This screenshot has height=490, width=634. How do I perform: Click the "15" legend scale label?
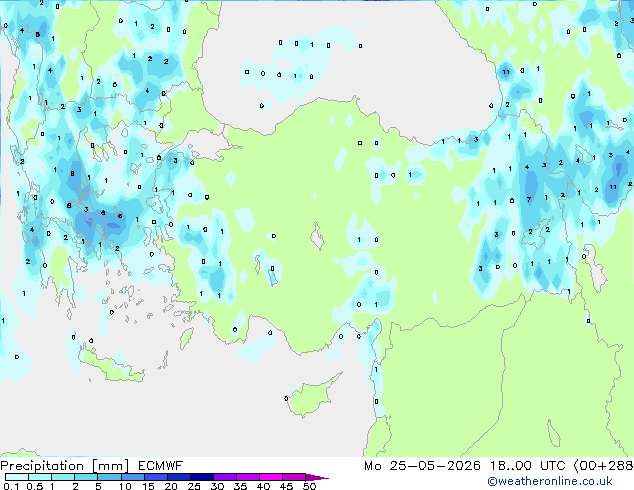148,486
